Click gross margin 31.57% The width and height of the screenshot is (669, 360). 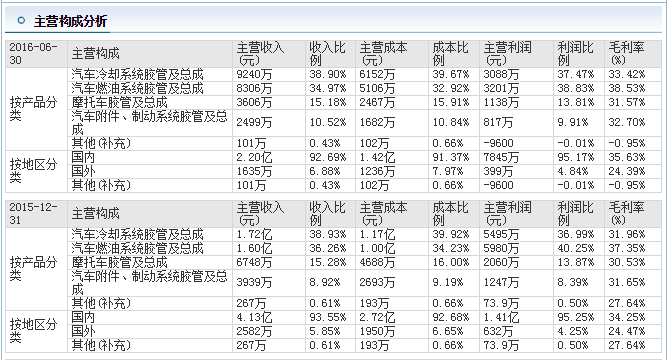tap(626, 102)
